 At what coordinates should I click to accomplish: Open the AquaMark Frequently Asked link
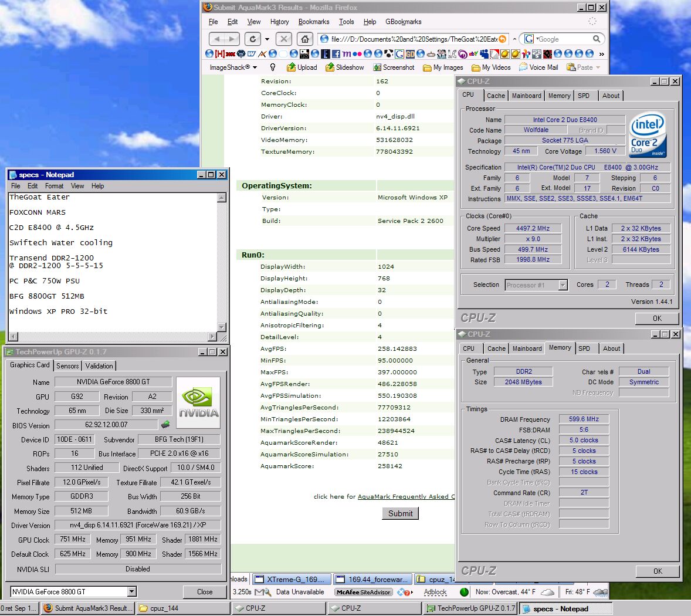point(406,496)
